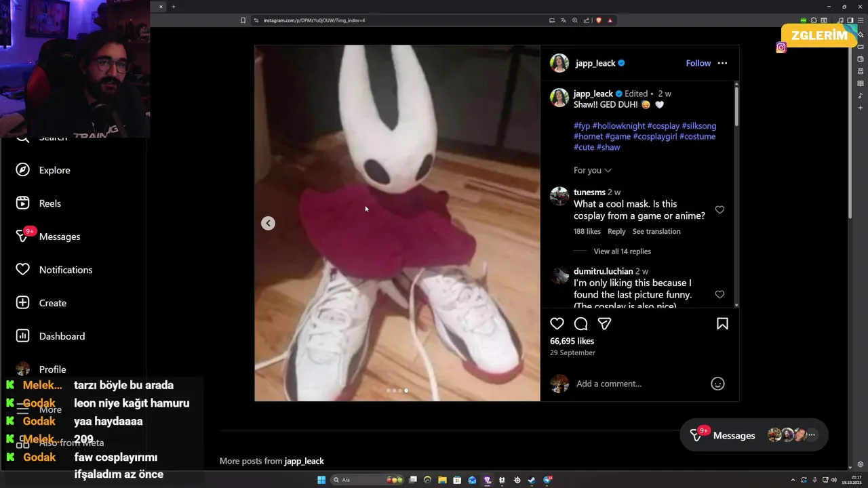Open the clock showing 21:17
Image resolution: width=868 pixels, height=488 pixels.
pyautogui.click(x=851, y=480)
